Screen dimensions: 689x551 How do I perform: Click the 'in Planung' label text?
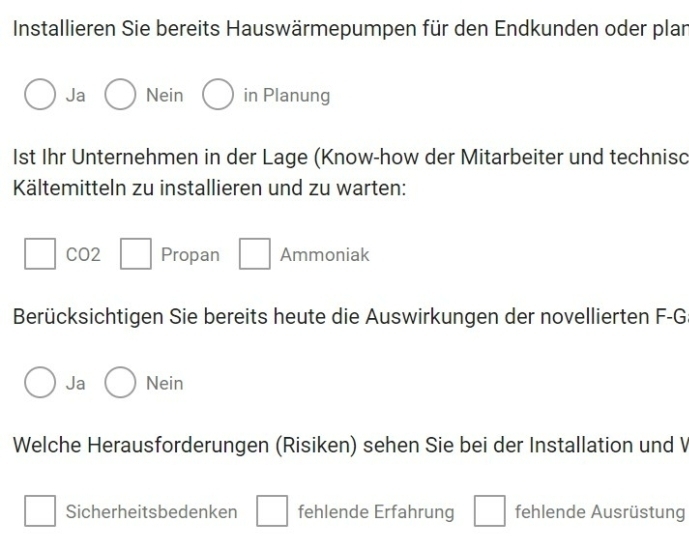(x=286, y=96)
